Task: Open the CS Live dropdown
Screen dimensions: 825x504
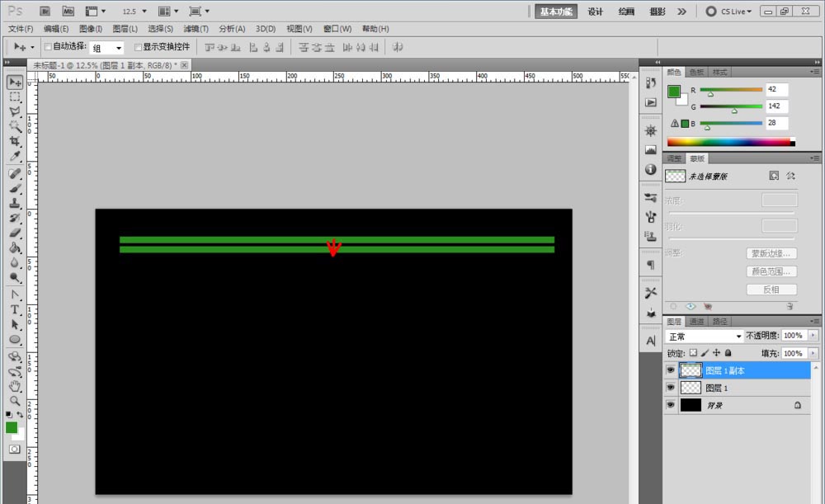Action: coord(729,11)
